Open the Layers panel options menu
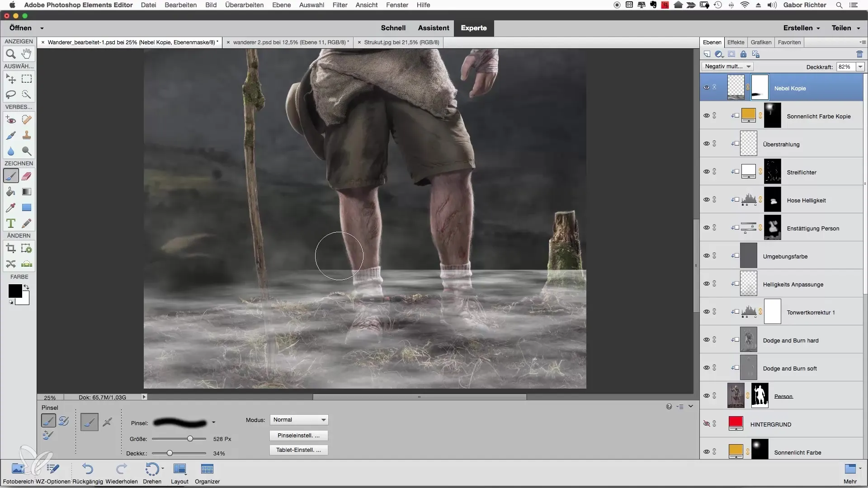This screenshot has height=488, width=868. click(863, 42)
